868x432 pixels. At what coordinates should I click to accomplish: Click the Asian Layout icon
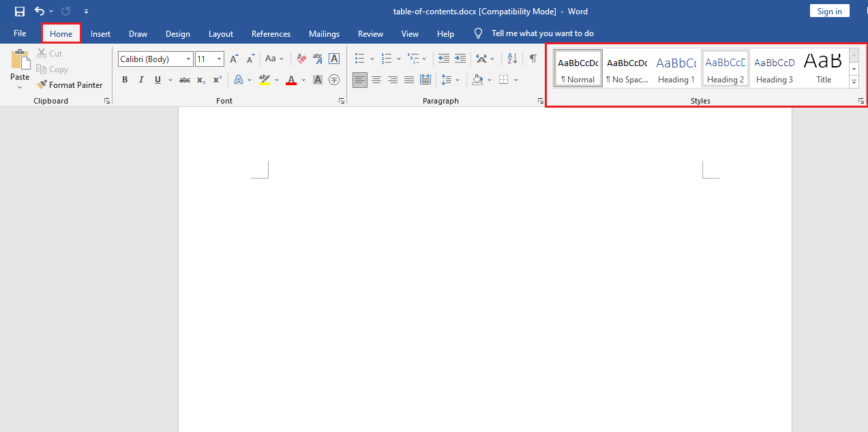click(x=481, y=59)
